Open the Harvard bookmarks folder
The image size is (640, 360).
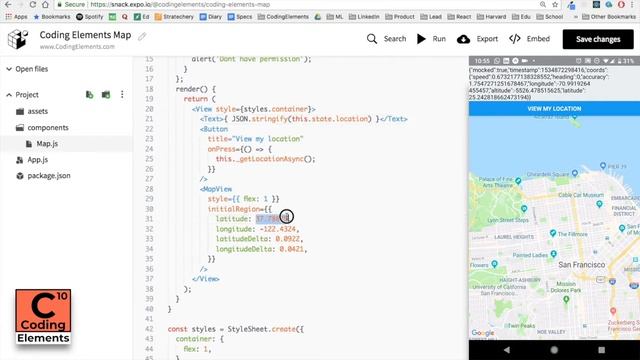(x=491, y=17)
